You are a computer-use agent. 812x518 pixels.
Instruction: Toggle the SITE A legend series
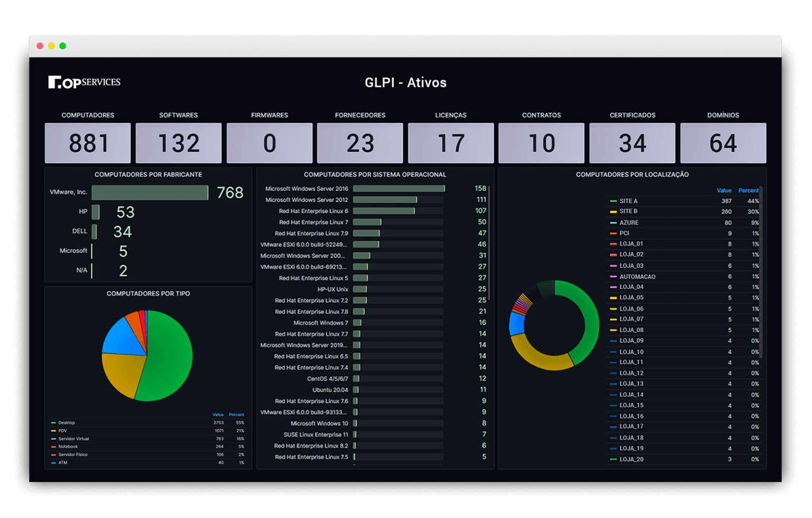point(629,201)
